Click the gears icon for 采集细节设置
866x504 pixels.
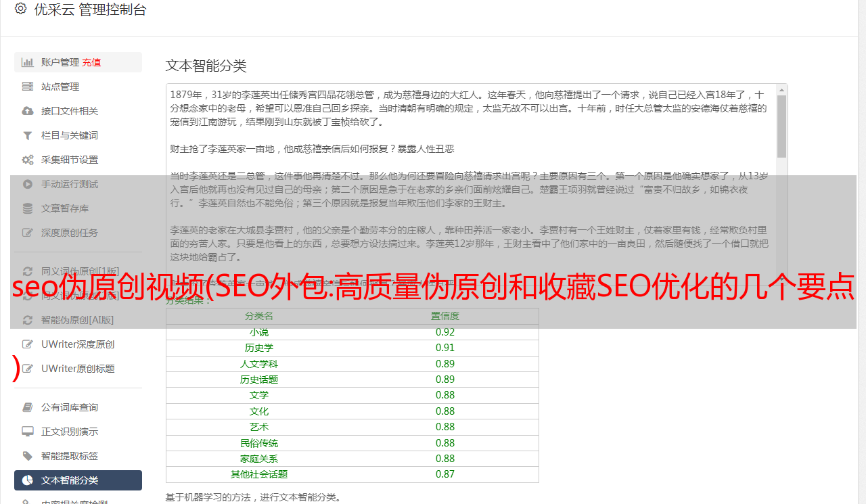tap(28, 160)
